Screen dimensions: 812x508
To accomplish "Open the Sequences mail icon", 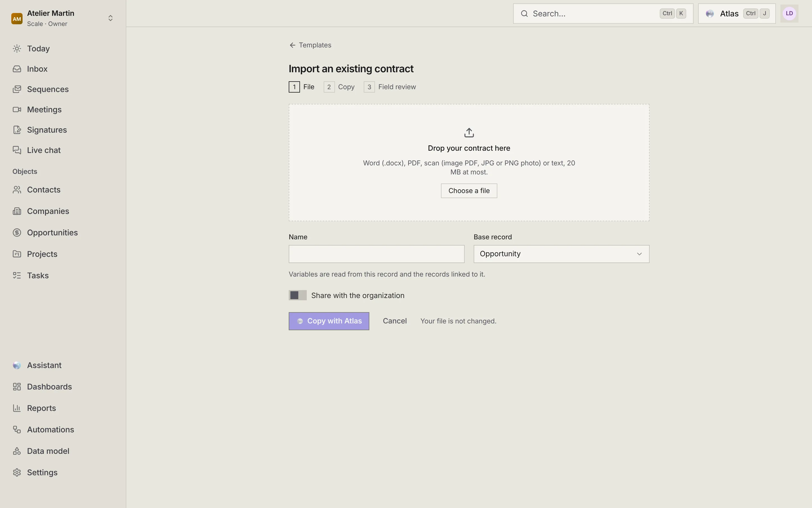I will [x=17, y=89].
